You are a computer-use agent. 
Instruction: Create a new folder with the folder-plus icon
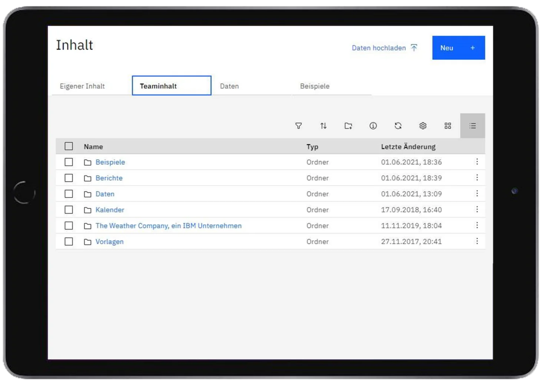348,126
